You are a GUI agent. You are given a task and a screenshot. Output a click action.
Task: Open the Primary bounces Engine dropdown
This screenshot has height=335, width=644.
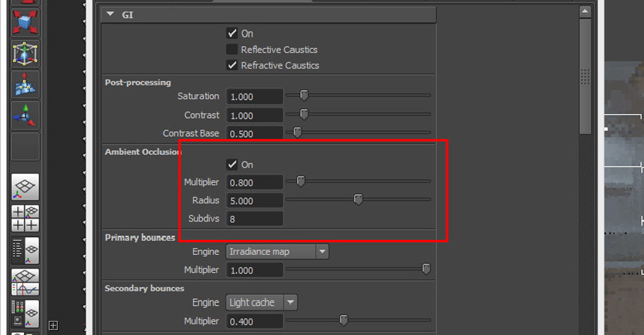pyautogui.click(x=277, y=251)
